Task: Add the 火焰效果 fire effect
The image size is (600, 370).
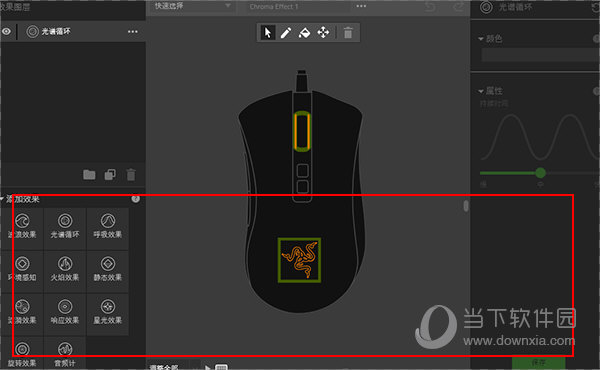Action: coord(65,271)
